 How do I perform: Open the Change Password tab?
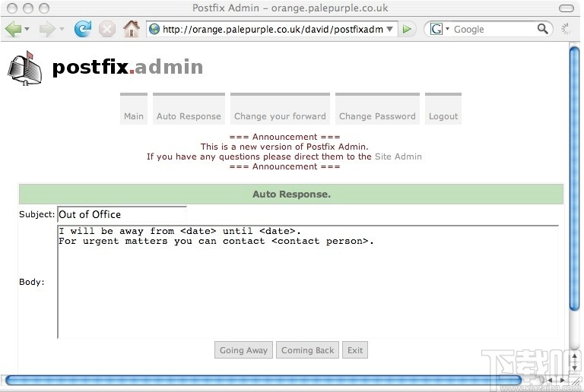[x=377, y=109]
